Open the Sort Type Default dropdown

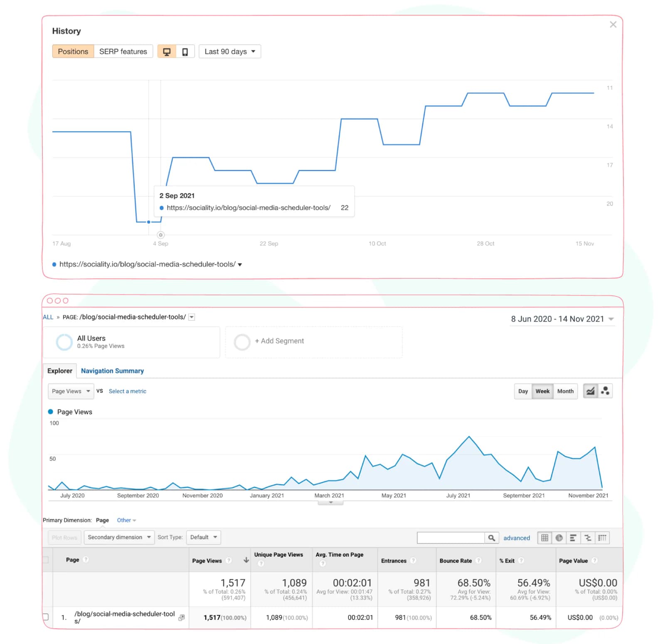tap(203, 537)
